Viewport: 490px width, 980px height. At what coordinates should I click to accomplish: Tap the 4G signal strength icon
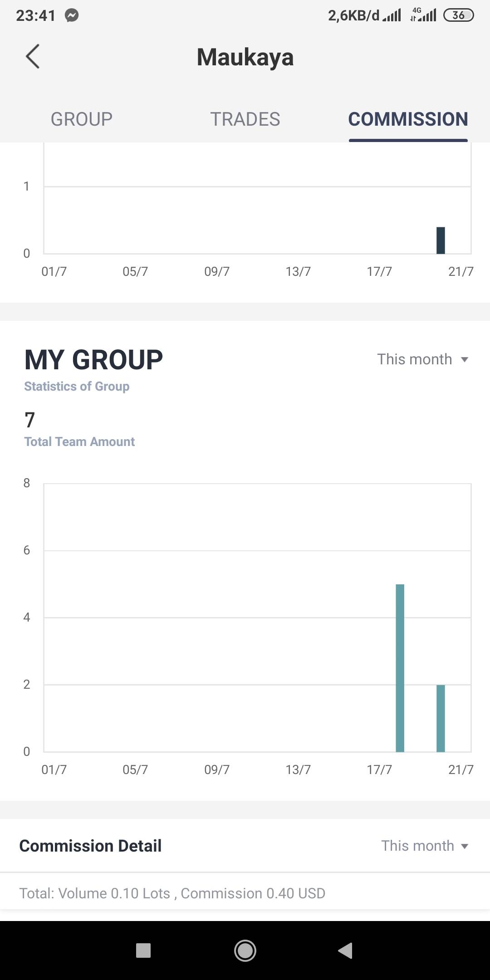(x=423, y=15)
